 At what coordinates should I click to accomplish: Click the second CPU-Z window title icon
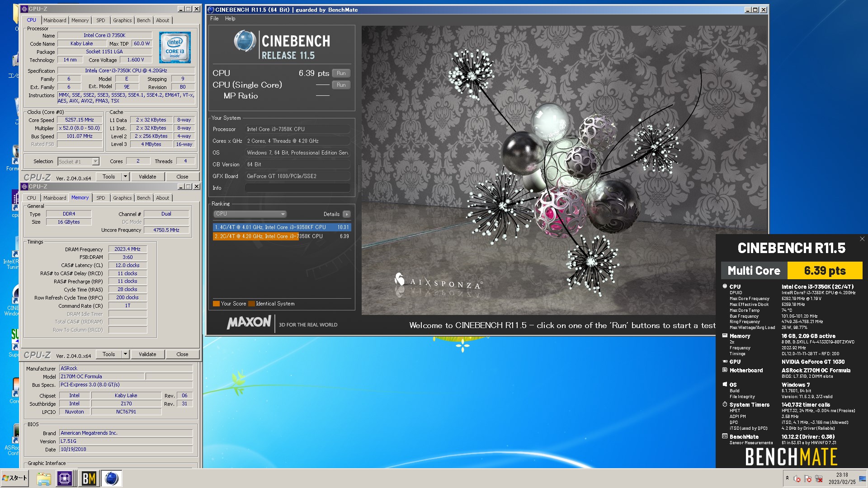pos(24,187)
